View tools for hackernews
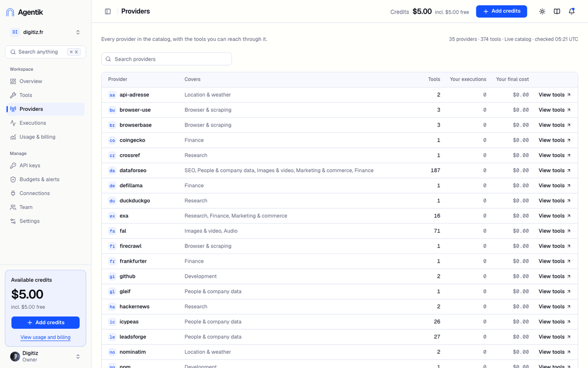Viewport: 588px width, 368px height. pyautogui.click(x=554, y=307)
